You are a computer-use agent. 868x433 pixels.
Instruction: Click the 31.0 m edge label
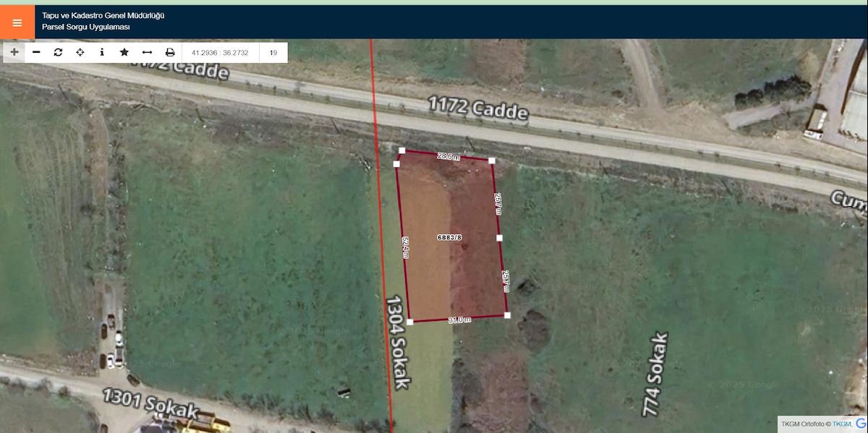459,320
